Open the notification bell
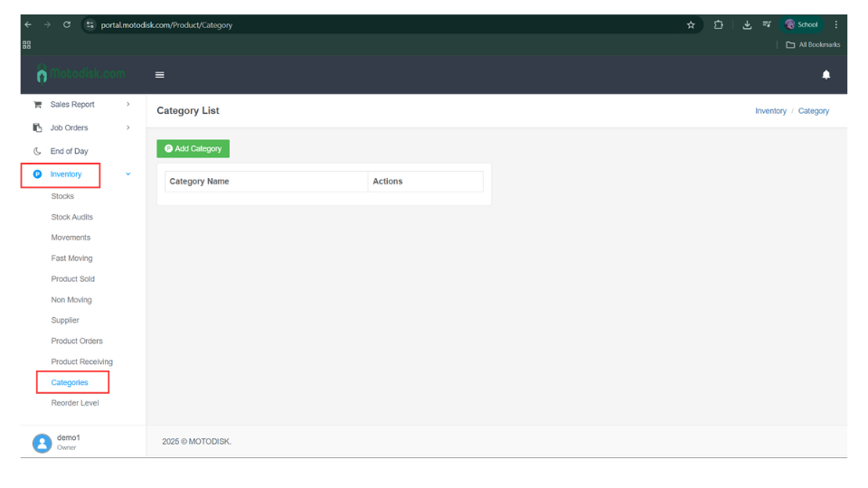Image resolution: width=868 pixels, height=488 pixels. pos(826,75)
